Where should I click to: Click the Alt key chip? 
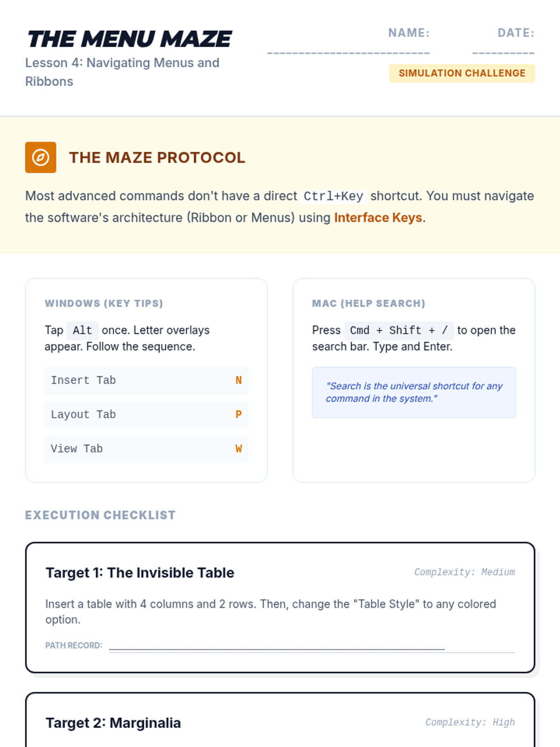tap(82, 331)
